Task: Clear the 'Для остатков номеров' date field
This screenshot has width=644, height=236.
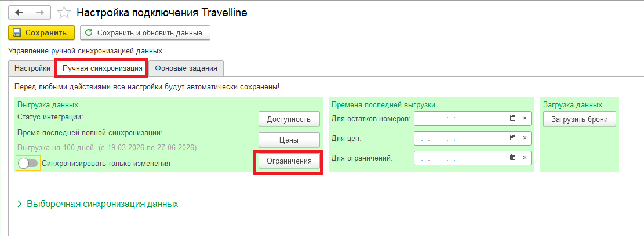Action: pos(525,118)
